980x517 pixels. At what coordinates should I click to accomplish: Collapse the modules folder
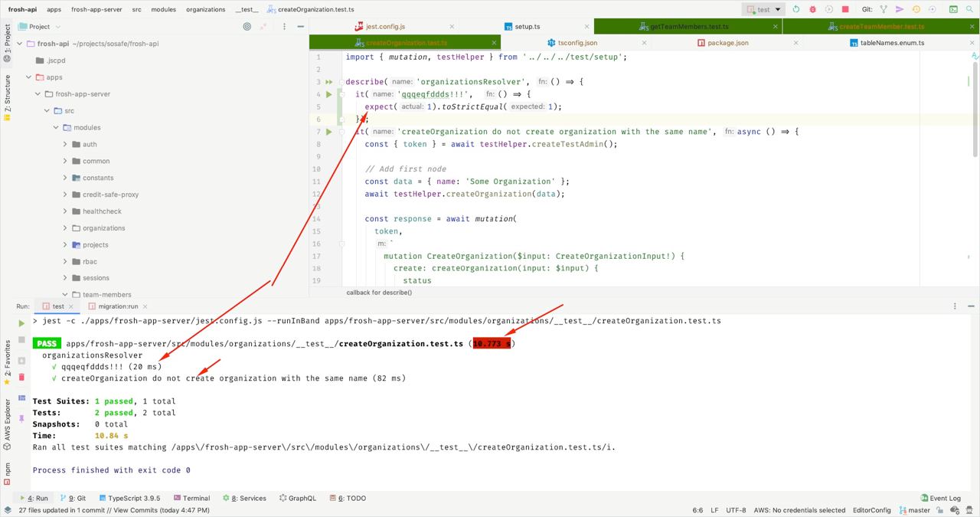56,127
